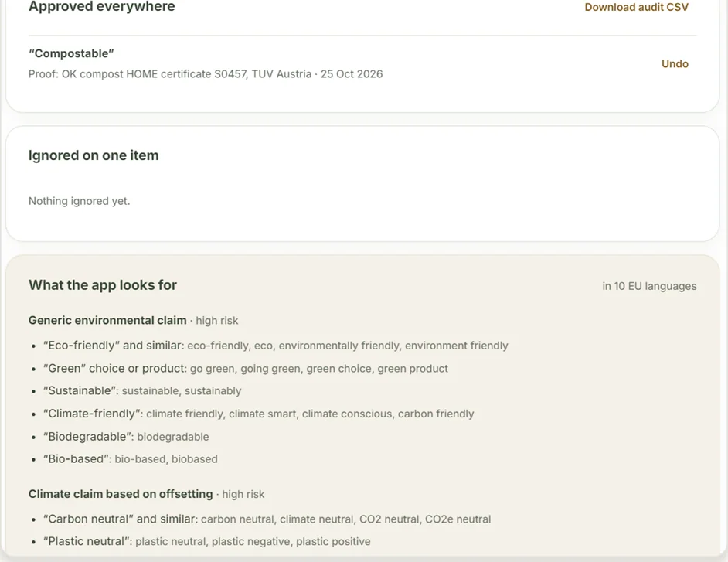The height and width of the screenshot is (562, 728).
Task: Click the "Green" choice or product entry
Action: 246,368
